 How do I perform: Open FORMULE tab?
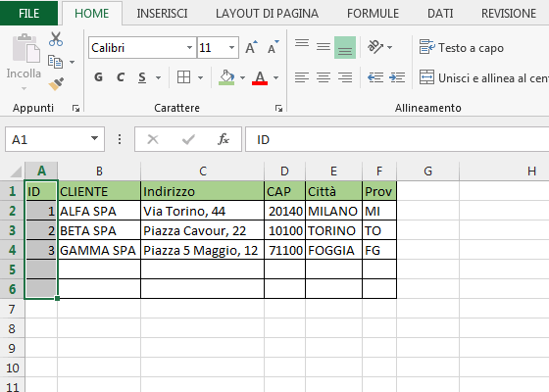click(x=373, y=14)
